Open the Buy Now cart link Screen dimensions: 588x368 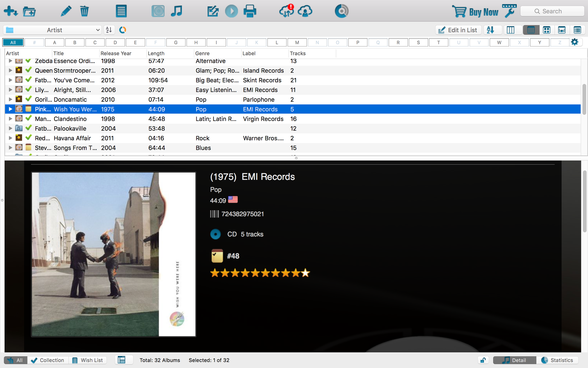(475, 11)
